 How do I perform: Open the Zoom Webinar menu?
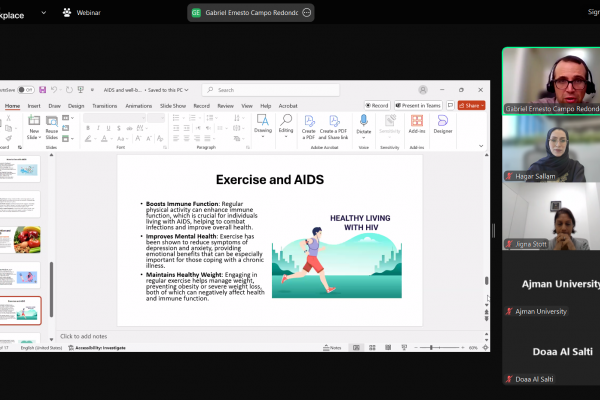point(82,13)
